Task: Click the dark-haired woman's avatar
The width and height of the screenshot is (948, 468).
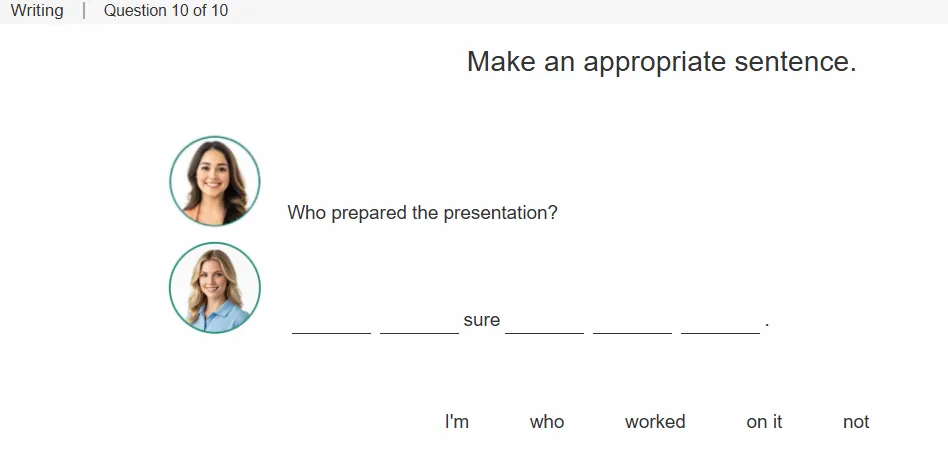Action: [x=215, y=181]
